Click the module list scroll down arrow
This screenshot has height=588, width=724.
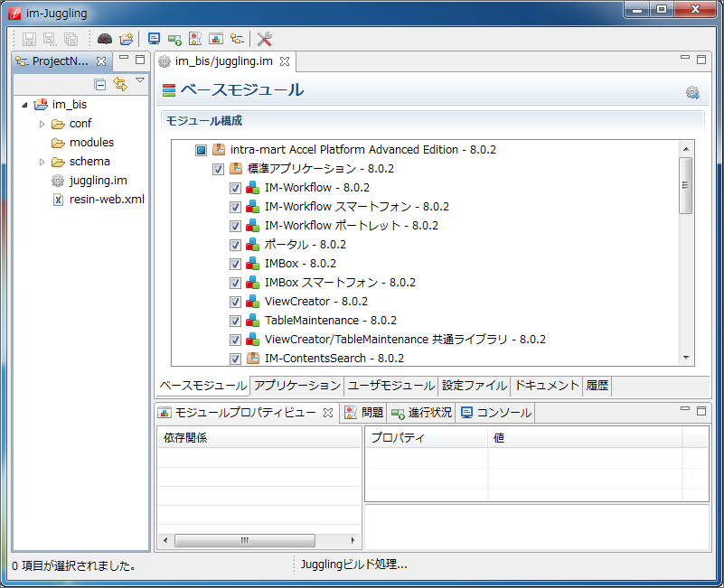(686, 358)
